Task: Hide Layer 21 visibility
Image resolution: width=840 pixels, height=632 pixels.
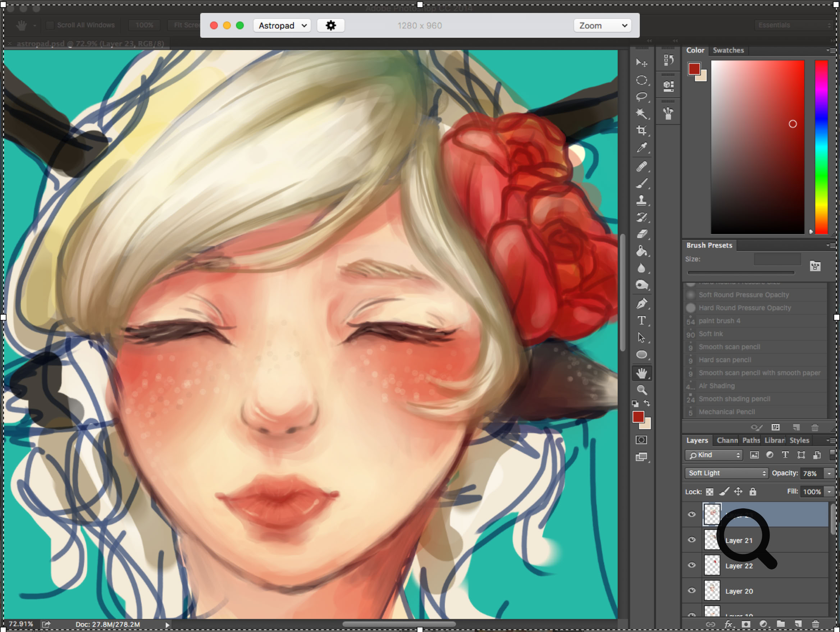Action: (691, 540)
